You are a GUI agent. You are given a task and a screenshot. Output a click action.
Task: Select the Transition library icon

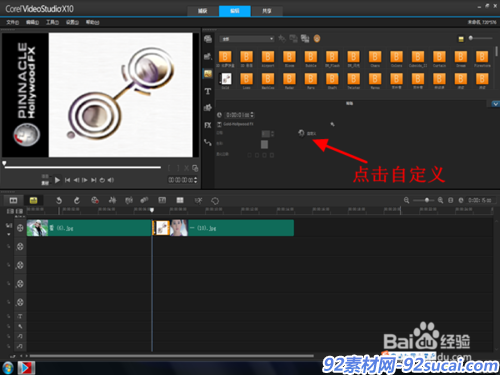click(x=208, y=74)
